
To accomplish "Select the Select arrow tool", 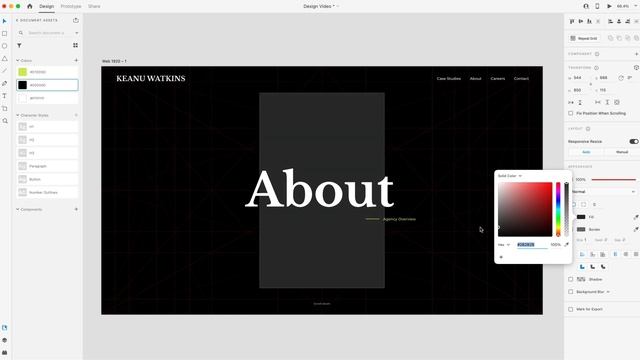I will (x=5, y=21).
